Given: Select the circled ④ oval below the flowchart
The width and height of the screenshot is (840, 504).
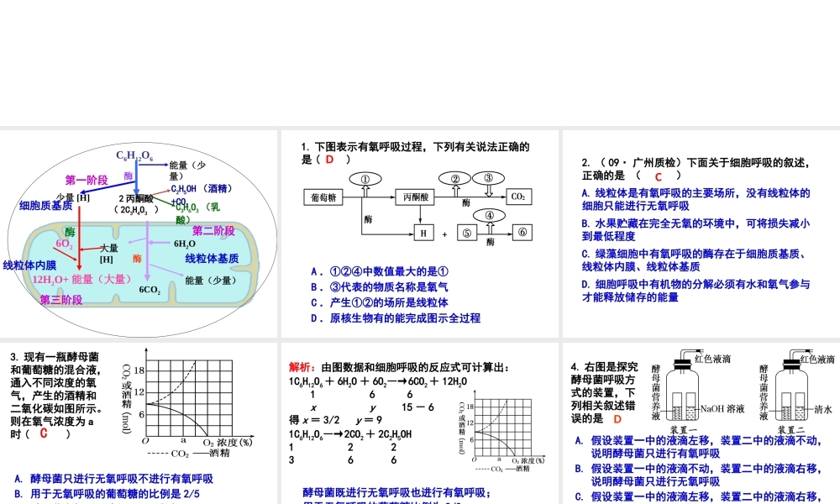Looking at the screenshot, I should point(488,216).
